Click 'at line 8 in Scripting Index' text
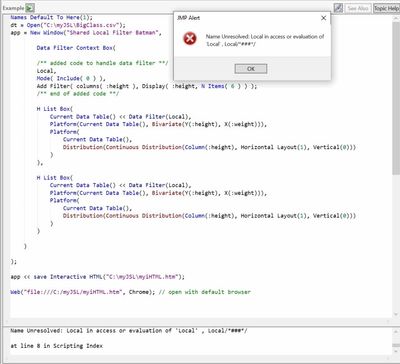 pos(57,346)
